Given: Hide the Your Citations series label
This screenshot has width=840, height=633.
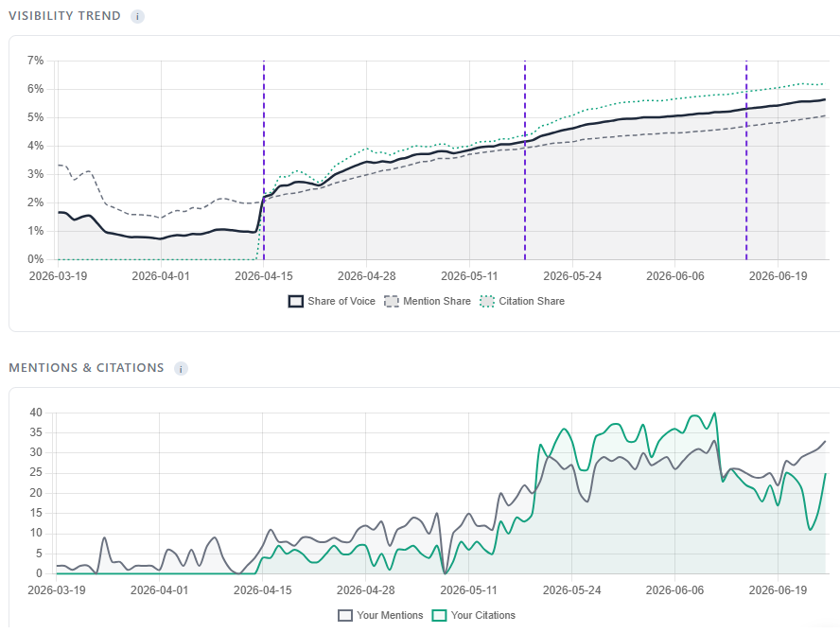Looking at the screenshot, I should 483,615.
